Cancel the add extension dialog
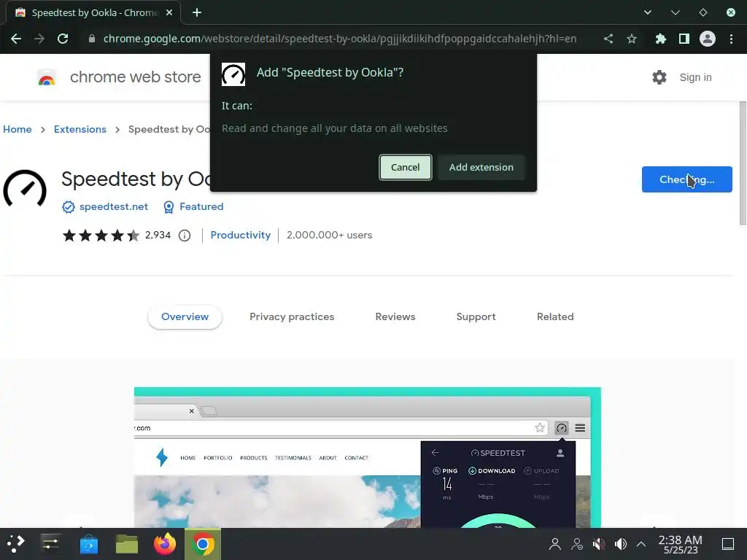Image resolution: width=747 pixels, height=560 pixels. pyautogui.click(x=406, y=167)
